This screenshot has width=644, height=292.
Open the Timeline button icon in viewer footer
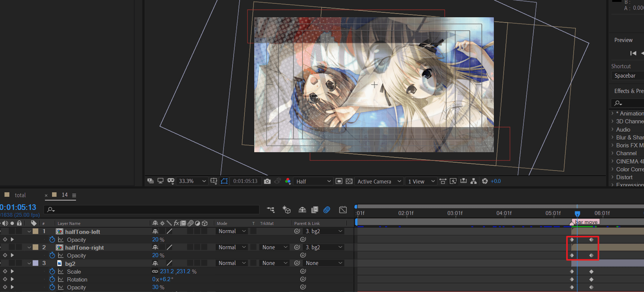click(464, 181)
